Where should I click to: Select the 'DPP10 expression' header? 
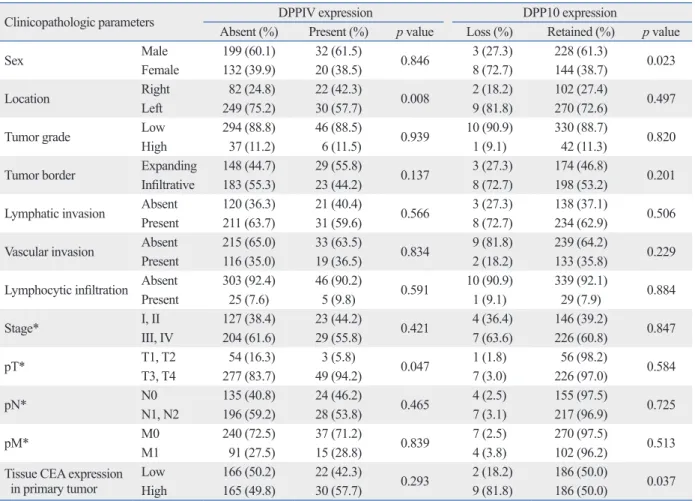point(570,12)
